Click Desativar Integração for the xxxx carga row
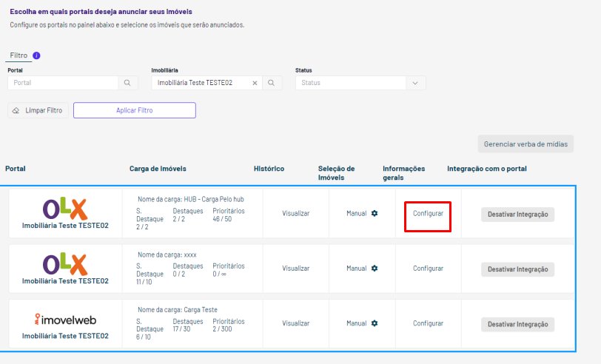Image resolution: width=601 pixels, height=364 pixels. point(517,269)
